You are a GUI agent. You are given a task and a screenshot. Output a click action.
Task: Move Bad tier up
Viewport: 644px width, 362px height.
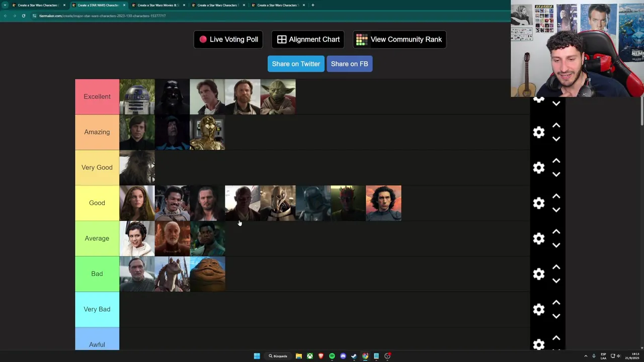coord(556,267)
